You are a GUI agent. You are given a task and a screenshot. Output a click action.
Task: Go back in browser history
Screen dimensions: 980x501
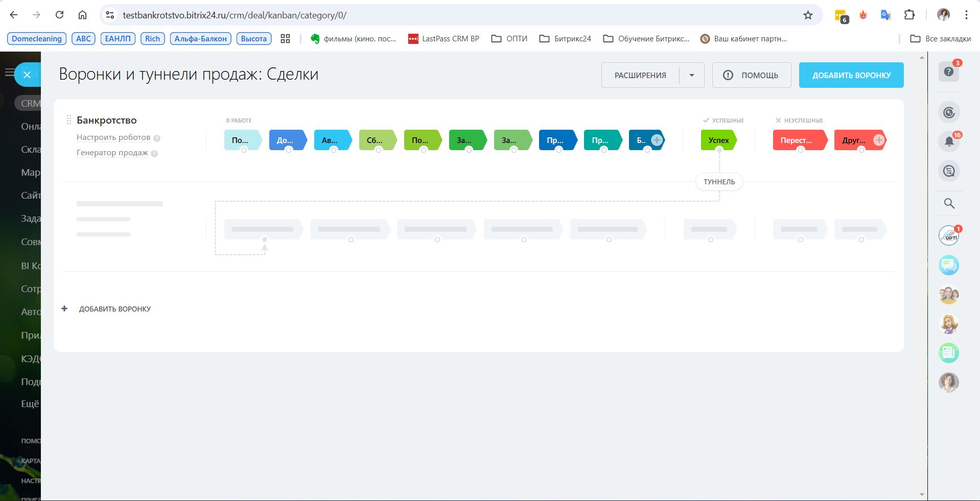[14, 15]
